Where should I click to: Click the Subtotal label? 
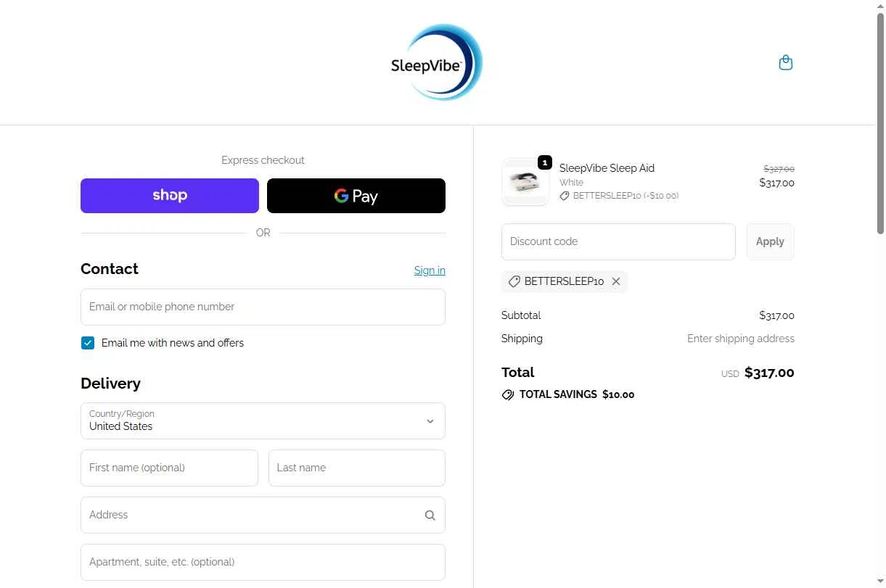521,315
